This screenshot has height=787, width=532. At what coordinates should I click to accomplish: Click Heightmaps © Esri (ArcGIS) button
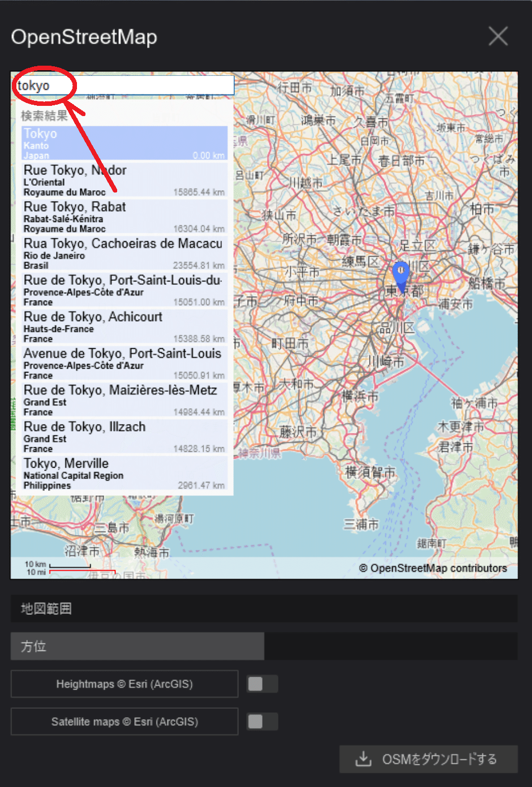coord(125,684)
